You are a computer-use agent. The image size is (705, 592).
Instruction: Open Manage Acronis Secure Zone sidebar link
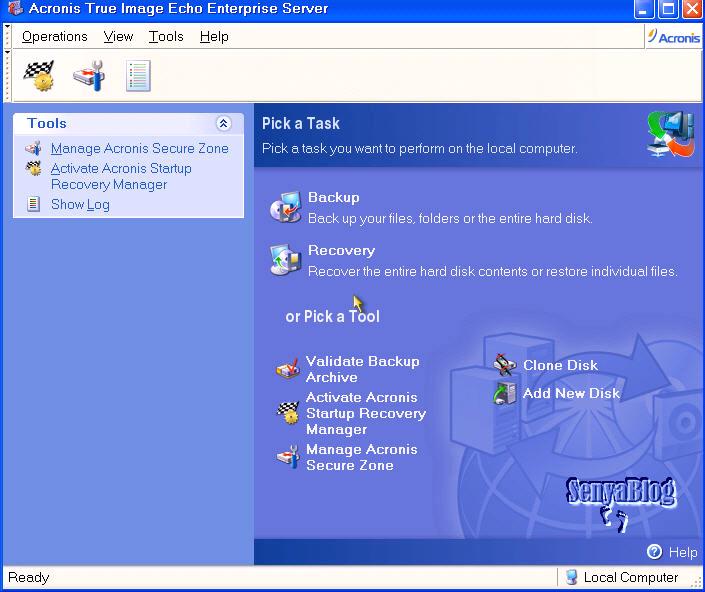tap(139, 148)
